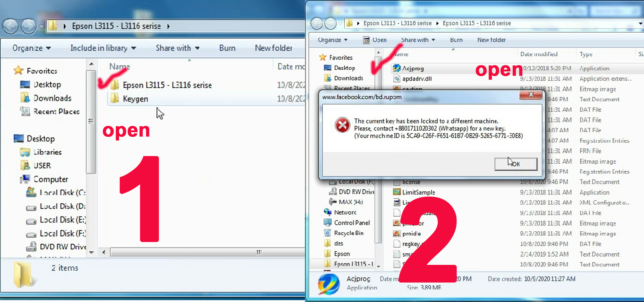This screenshot has width=644, height=302.
Task: Open DVD RW Drive in left window
Action: click(x=56, y=247)
